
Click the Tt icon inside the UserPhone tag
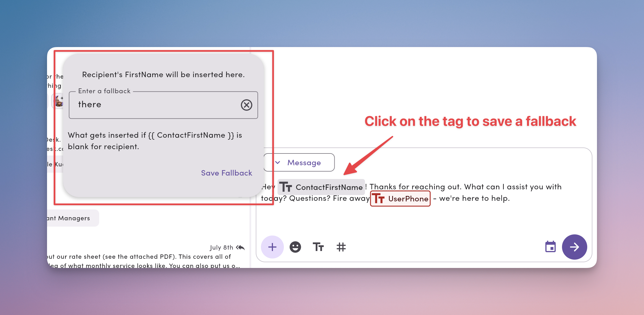378,199
